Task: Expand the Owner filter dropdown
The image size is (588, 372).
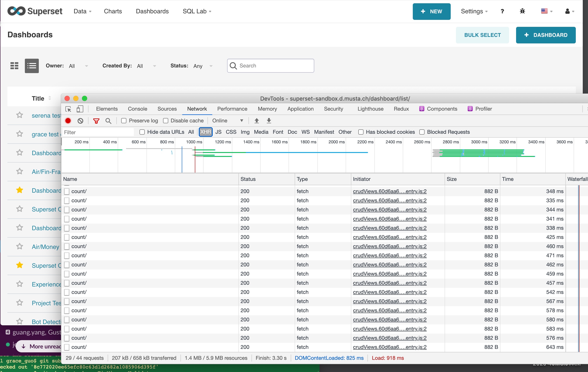Action: click(x=78, y=66)
